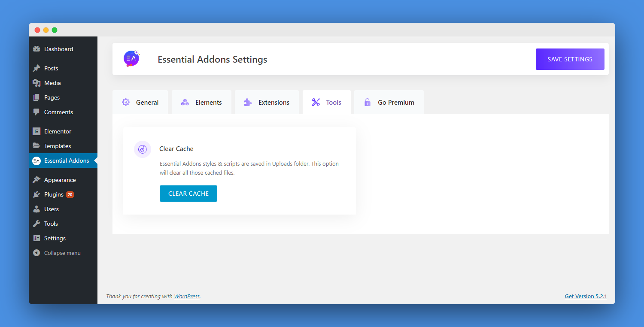Image resolution: width=644 pixels, height=327 pixels.
Task: Click the Settings sliders icon in sidebar
Action: (36, 238)
